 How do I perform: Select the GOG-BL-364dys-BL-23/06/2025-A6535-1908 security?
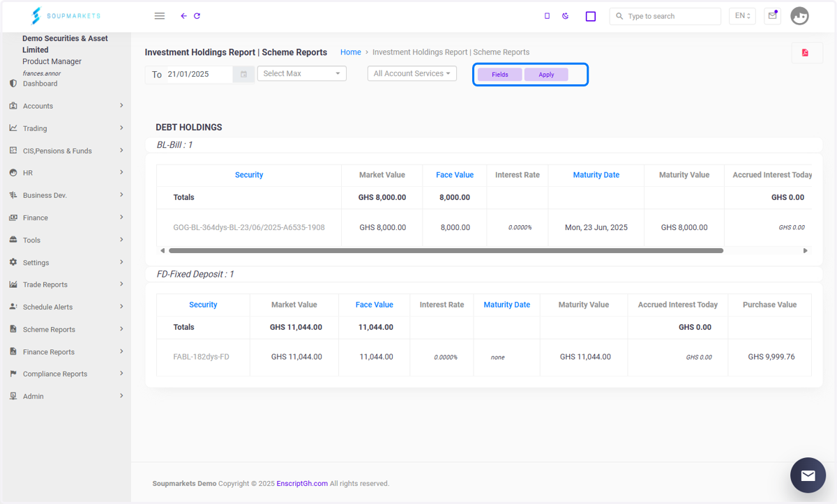coord(249,227)
